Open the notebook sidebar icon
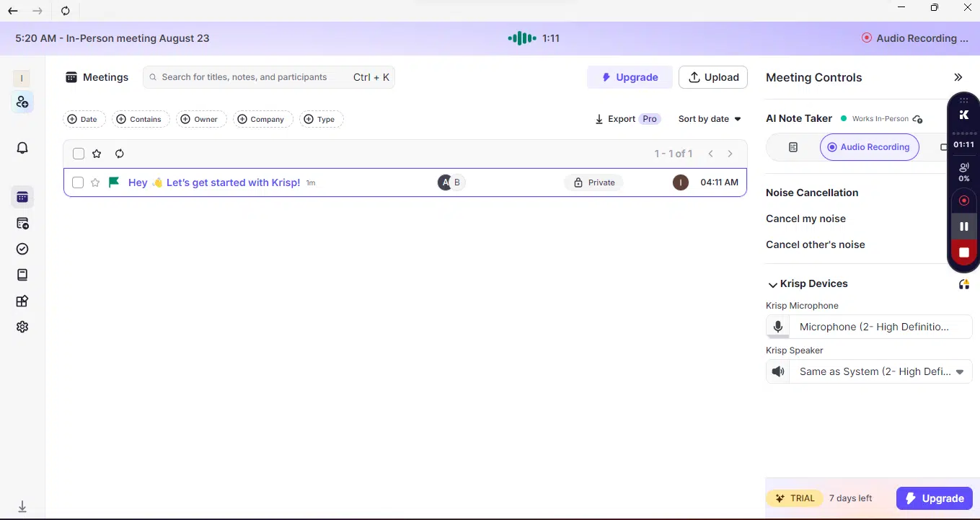The width and height of the screenshot is (980, 520). click(x=22, y=275)
